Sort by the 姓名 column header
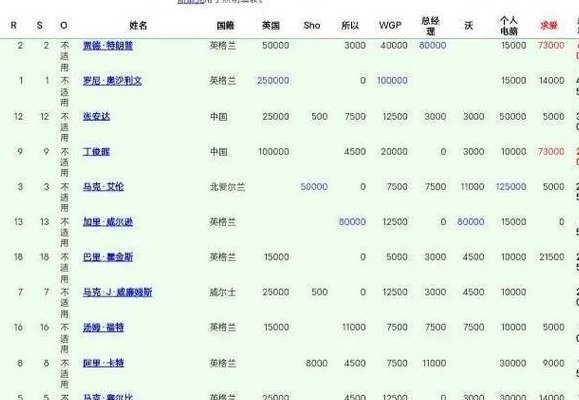This screenshot has height=400, width=579. click(x=138, y=25)
